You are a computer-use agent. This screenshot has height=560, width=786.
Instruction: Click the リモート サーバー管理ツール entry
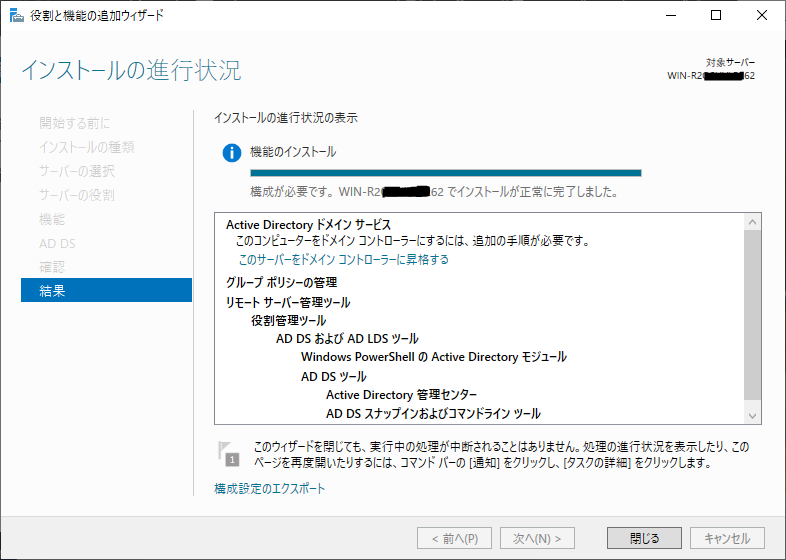(288, 302)
